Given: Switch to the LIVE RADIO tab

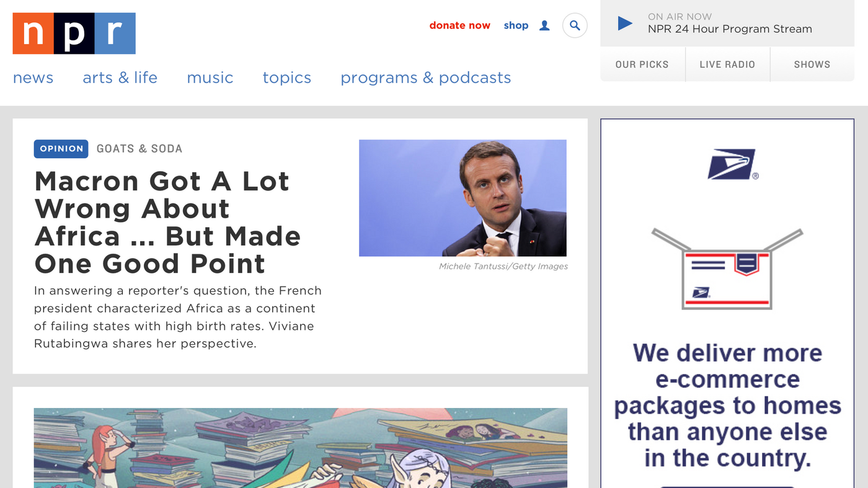Looking at the screenshot, I should pos(727,63).
